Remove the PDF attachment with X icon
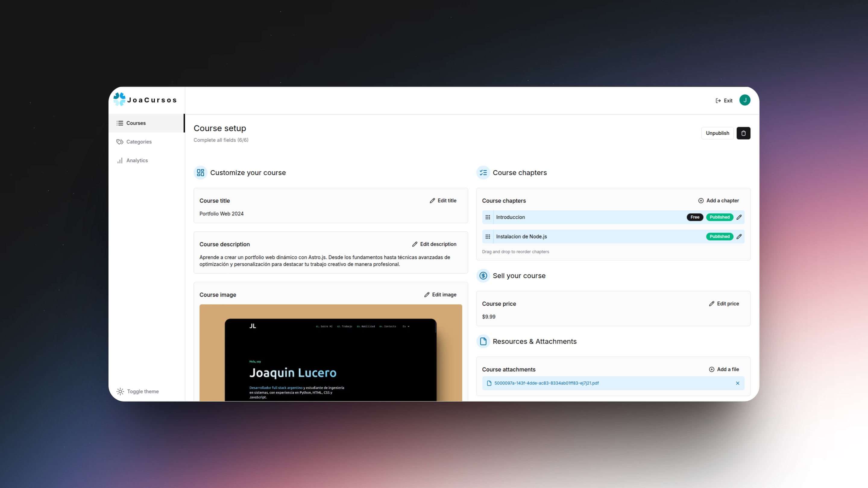 tap(737, 383)
